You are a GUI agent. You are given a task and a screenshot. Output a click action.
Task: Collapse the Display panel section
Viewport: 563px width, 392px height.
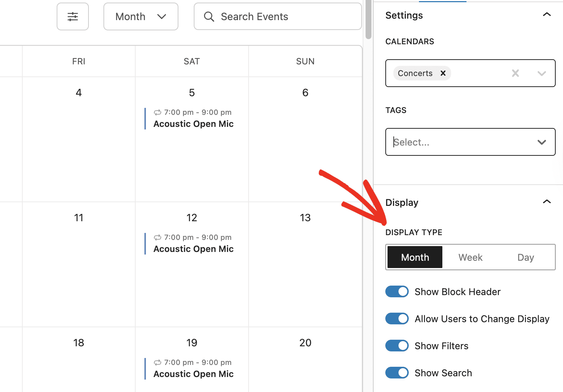[x=547, y=202]
